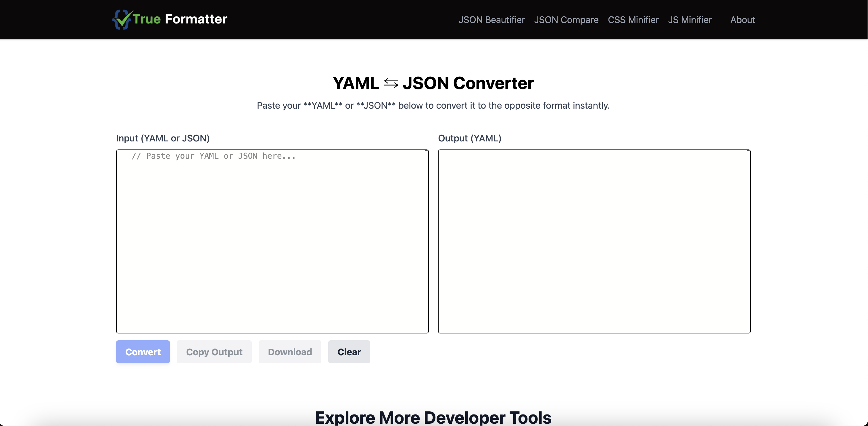Image resolution: width=868 pixels, height=426 pixels.
Task: Click the Download button
Action: [290, 352]
